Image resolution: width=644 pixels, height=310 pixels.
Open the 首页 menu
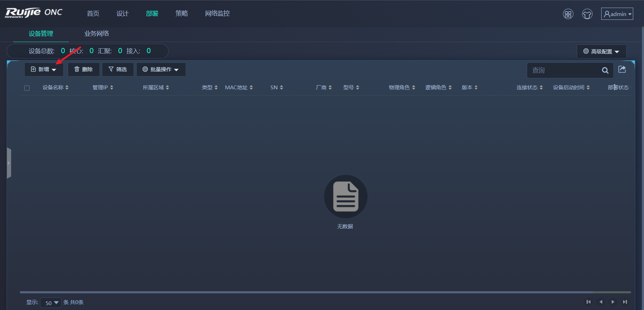point(93,13)
